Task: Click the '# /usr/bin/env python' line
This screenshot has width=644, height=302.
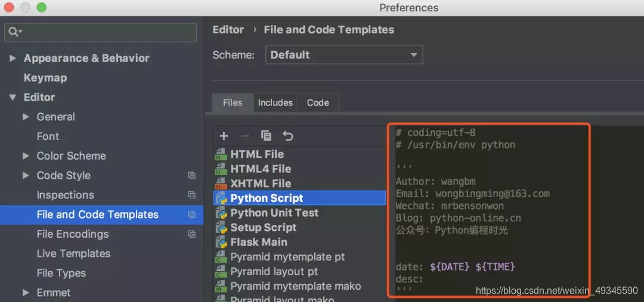Action: [x=456, y=145]
